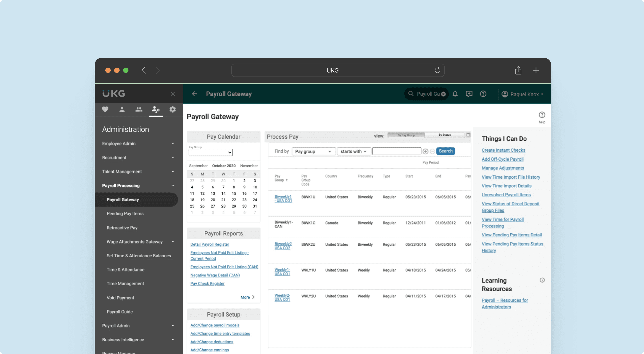Click the More arrow in Payroll Reports
The image size is (644, 354).
pos(253,297)
